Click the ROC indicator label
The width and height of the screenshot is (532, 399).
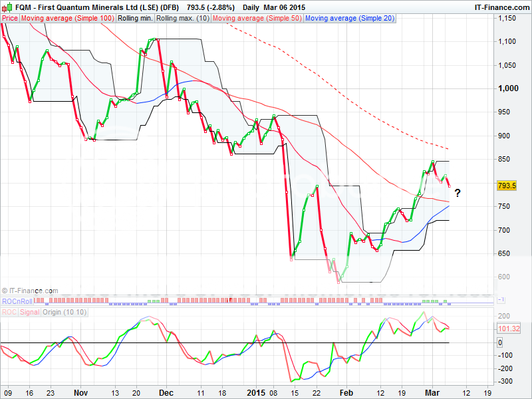pyautogui.click(x=9, y=311)
